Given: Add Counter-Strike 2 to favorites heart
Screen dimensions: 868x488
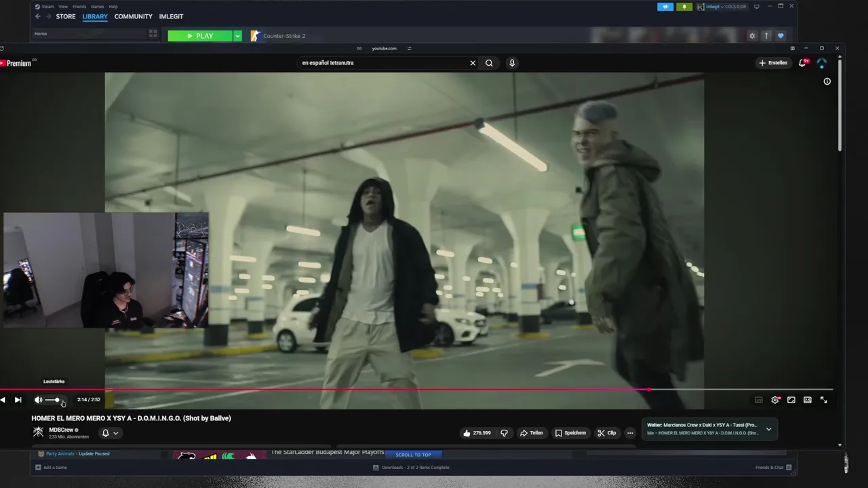Looking at the screenshot, I should [781, 36].
